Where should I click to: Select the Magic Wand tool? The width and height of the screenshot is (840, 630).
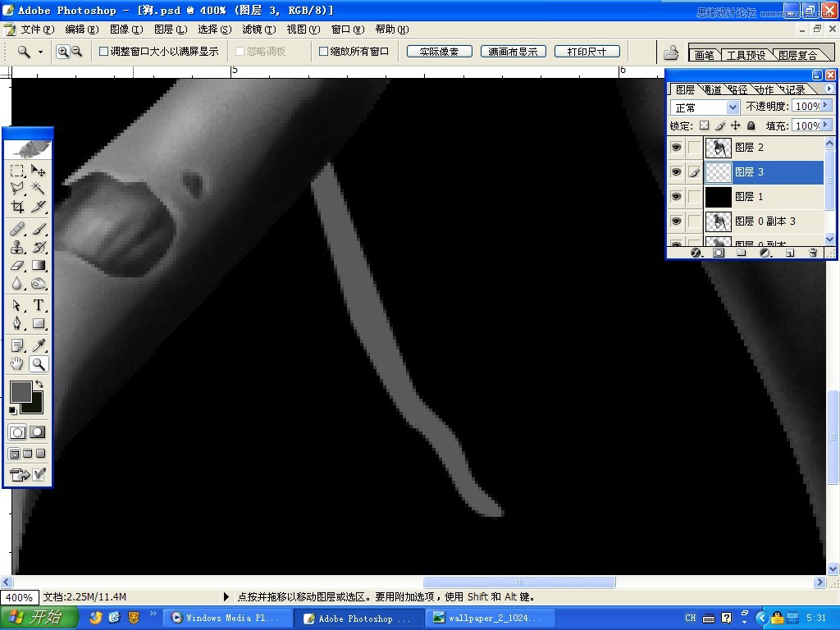pos(38,188)
